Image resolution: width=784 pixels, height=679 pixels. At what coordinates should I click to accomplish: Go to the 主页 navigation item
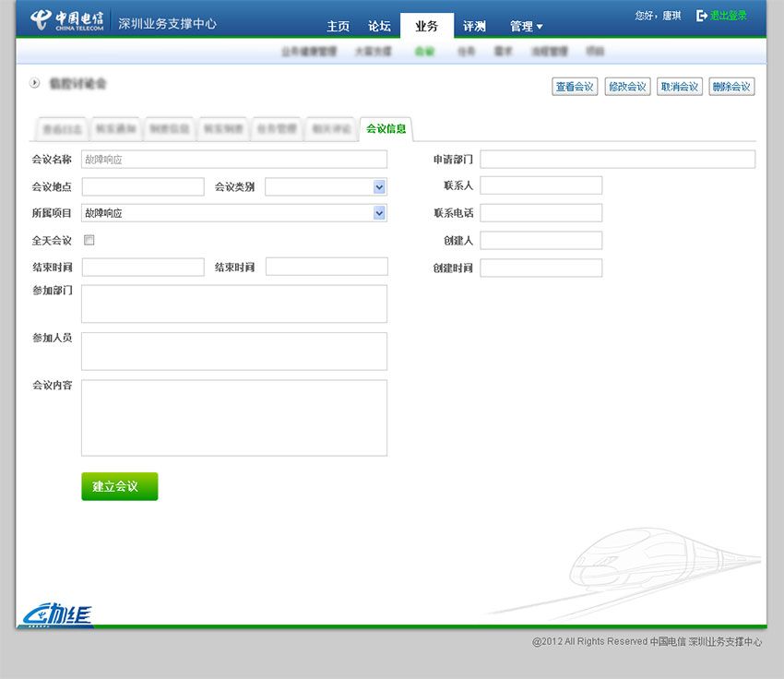(x=339, y=27)
